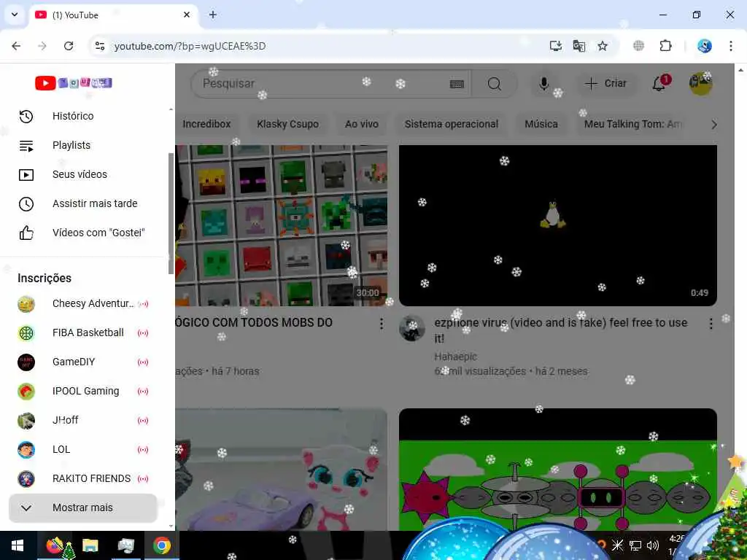The image size is (747, 560).
Task: Open Cheesy Adventures subscription channel
Action: tap(83, 304)
